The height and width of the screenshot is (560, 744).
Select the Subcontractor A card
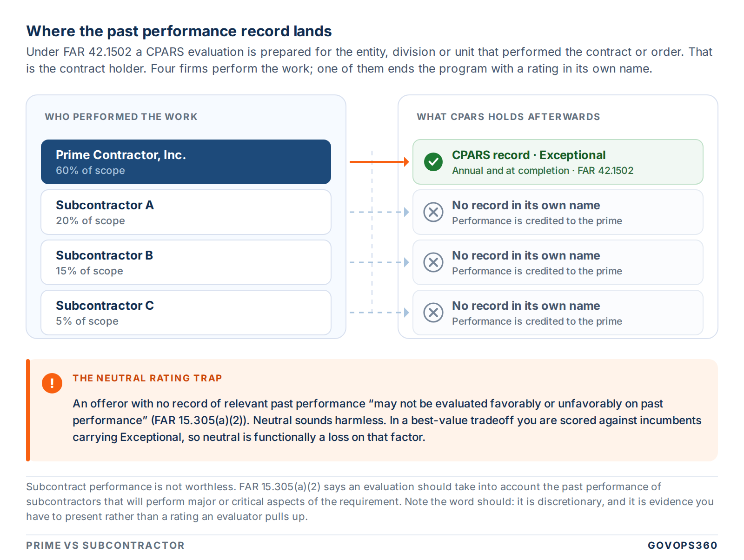tap(186, 212)
